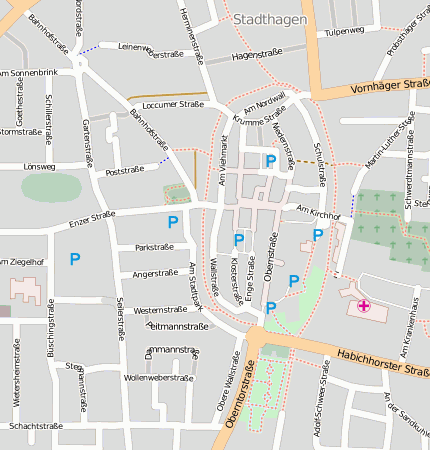The height and width of the screenshot is (450, 430).
Task: Select the parking icon between Obernstraße and green park
Action: pyautogui.click(x=294, y=281)
